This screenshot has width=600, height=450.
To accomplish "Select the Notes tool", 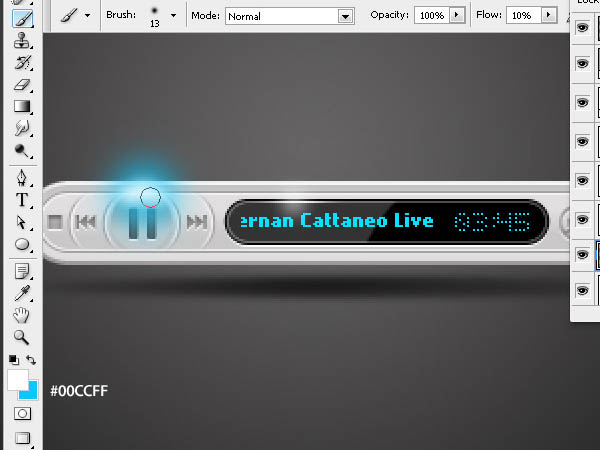I will click(22, 271).
